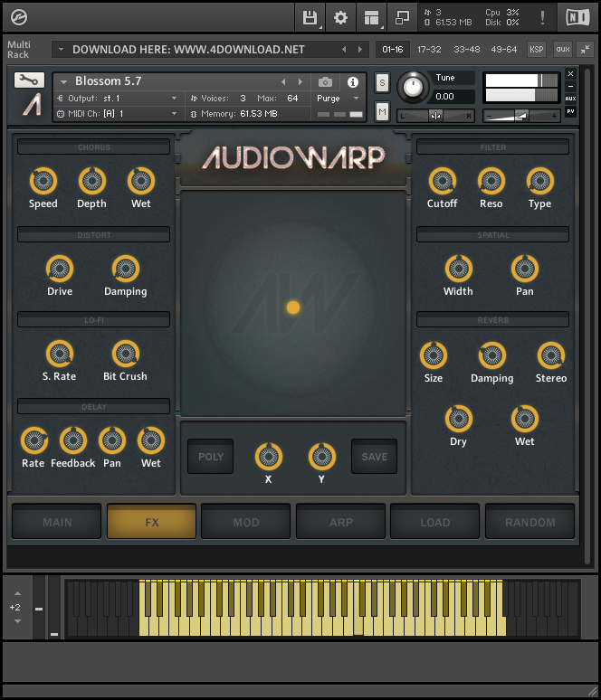Toggle the instrument PV button

pos(570,111)
